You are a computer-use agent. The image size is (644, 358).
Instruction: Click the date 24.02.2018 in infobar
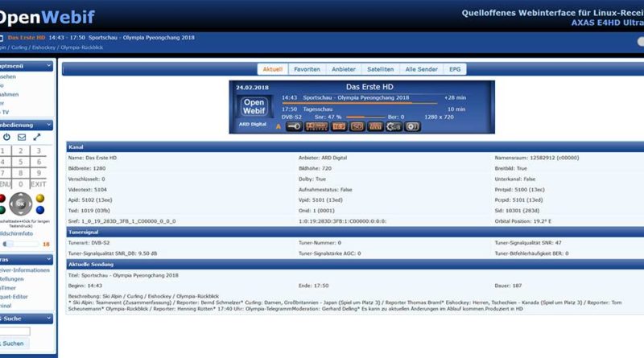click(252, 88)
